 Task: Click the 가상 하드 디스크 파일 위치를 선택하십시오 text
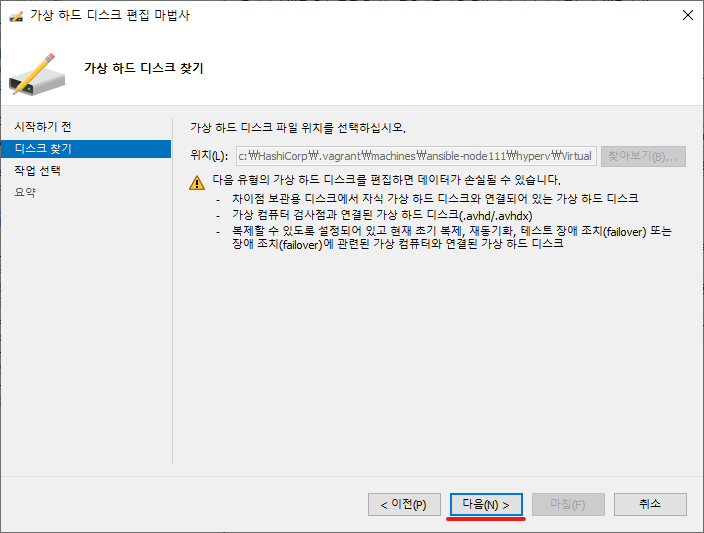298,128
